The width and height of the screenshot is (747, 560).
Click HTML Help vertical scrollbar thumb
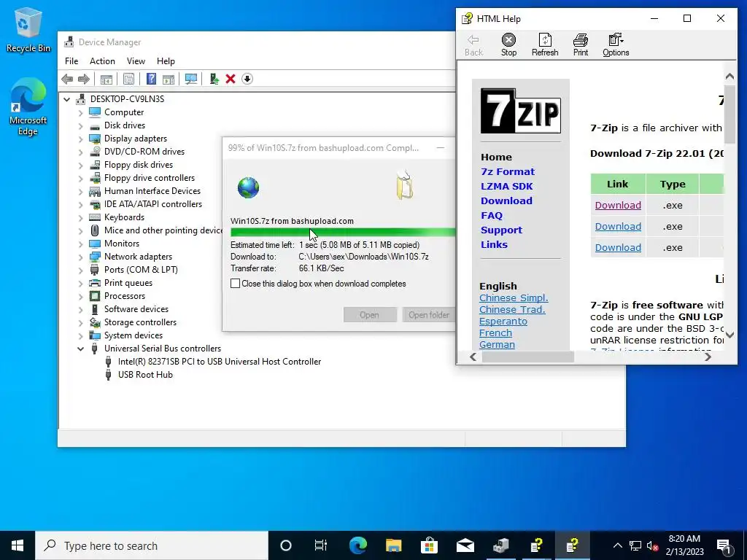729,114
